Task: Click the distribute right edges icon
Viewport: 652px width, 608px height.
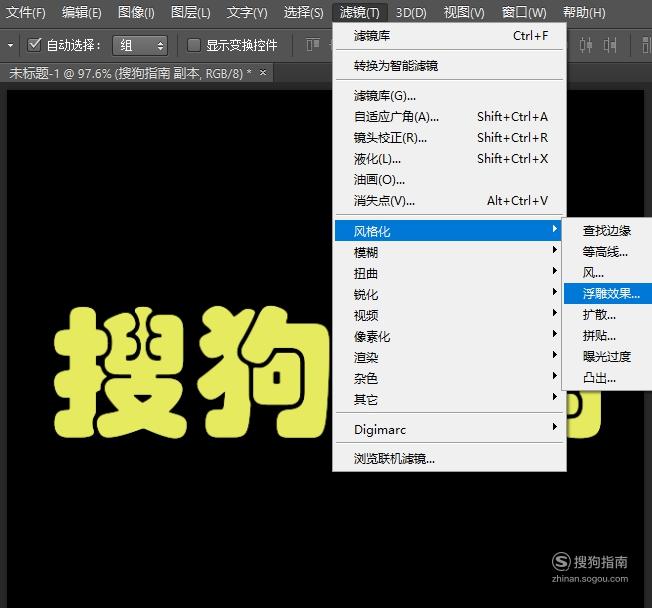Action: [610, 45]
